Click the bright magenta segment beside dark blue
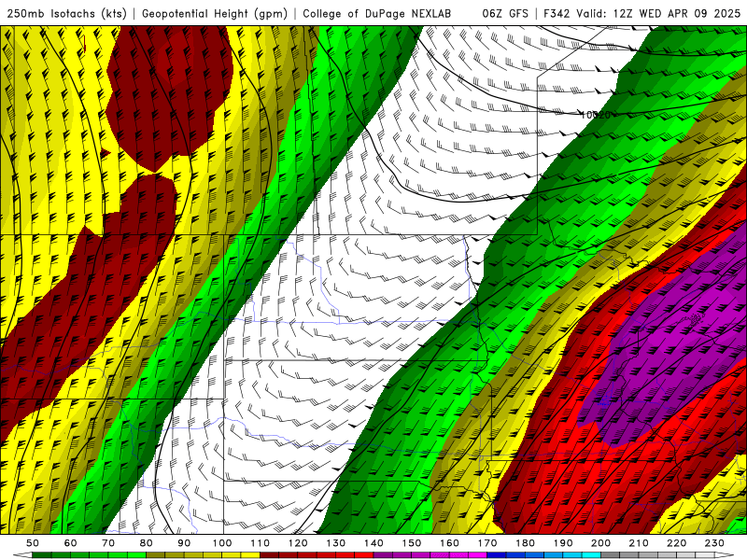The height and width of the screenshot is (560, 747). (x=477, y=554)
